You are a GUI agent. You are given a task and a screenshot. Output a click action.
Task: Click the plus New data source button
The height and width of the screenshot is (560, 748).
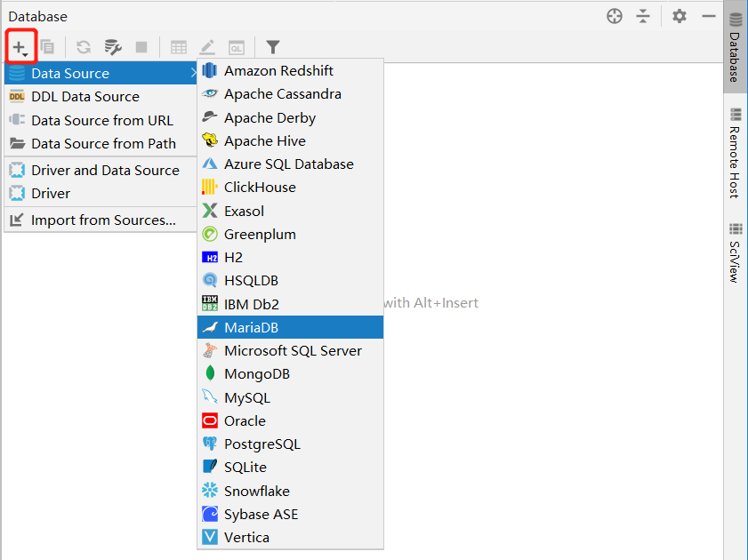tap(20, 47)
